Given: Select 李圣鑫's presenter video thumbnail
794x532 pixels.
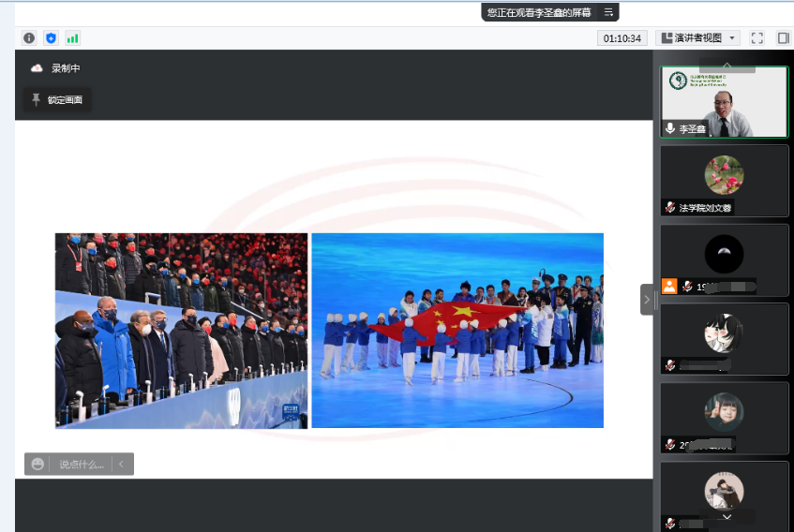Looking at the screenshot, I should (724, 102).
